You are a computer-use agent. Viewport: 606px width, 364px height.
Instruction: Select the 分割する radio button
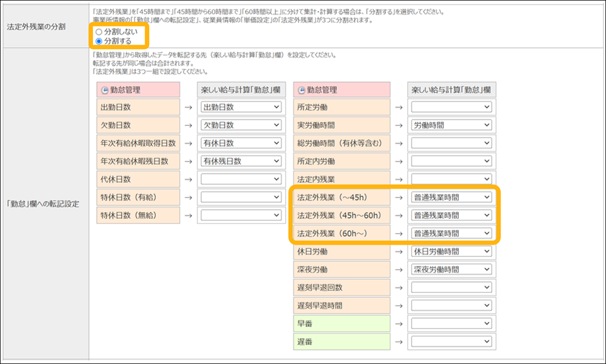tap(98, 41)
